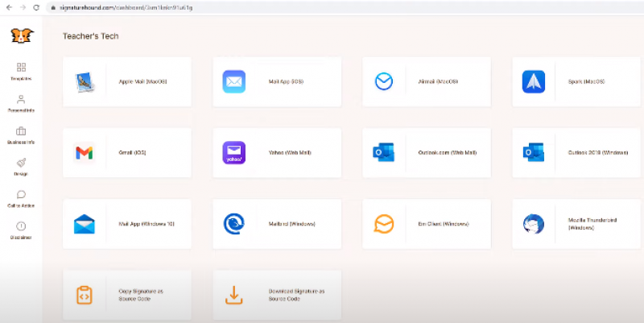The width and height of the screenshot is (644, 323).
Task: Open Call to Action in sidebar
Action: 21,198
